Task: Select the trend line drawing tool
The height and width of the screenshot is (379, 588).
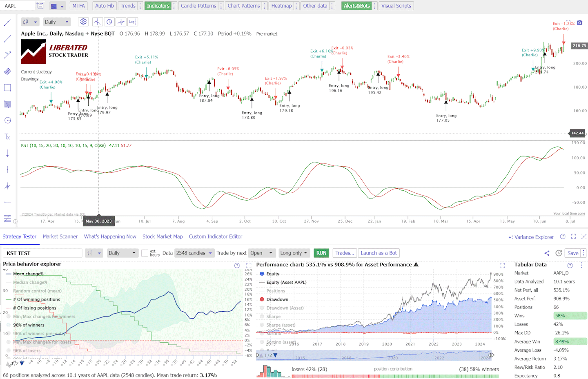Action: pos(7,22)
